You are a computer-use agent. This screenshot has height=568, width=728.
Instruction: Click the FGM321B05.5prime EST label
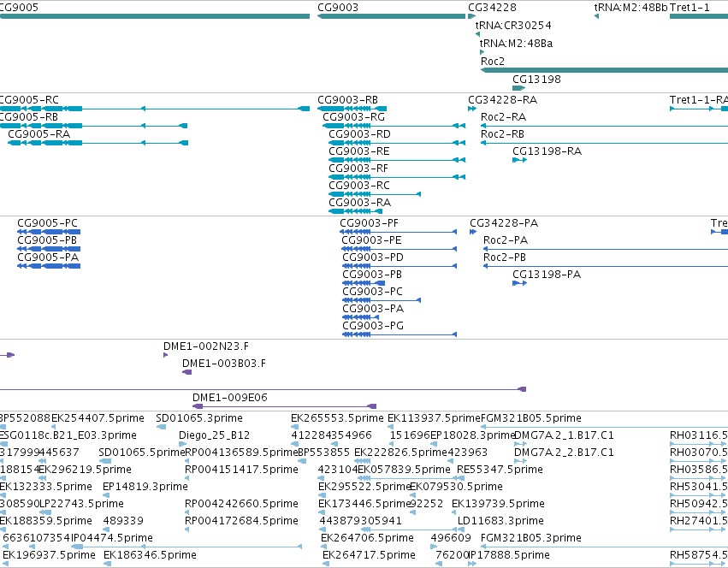point(530,418)
